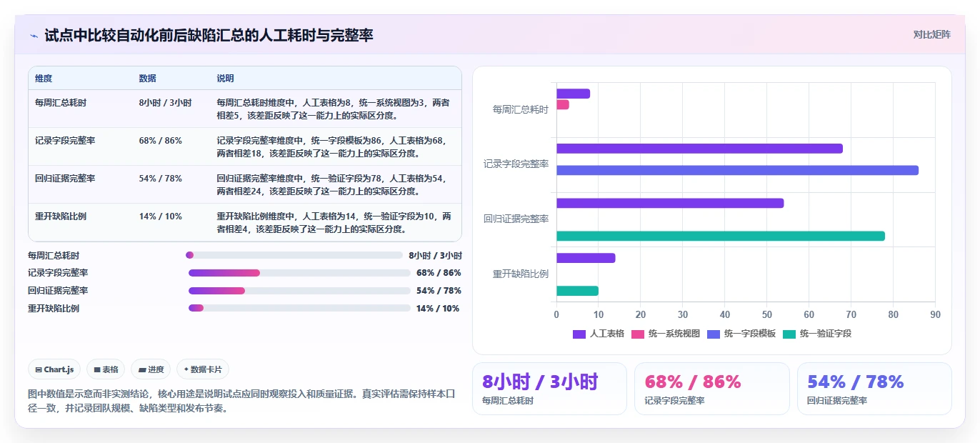The height and width of the screenshot is (443, 980).
Task: Click the blue 统一字段模板 bar reaching 86
Action: click(x=737, y=170)
